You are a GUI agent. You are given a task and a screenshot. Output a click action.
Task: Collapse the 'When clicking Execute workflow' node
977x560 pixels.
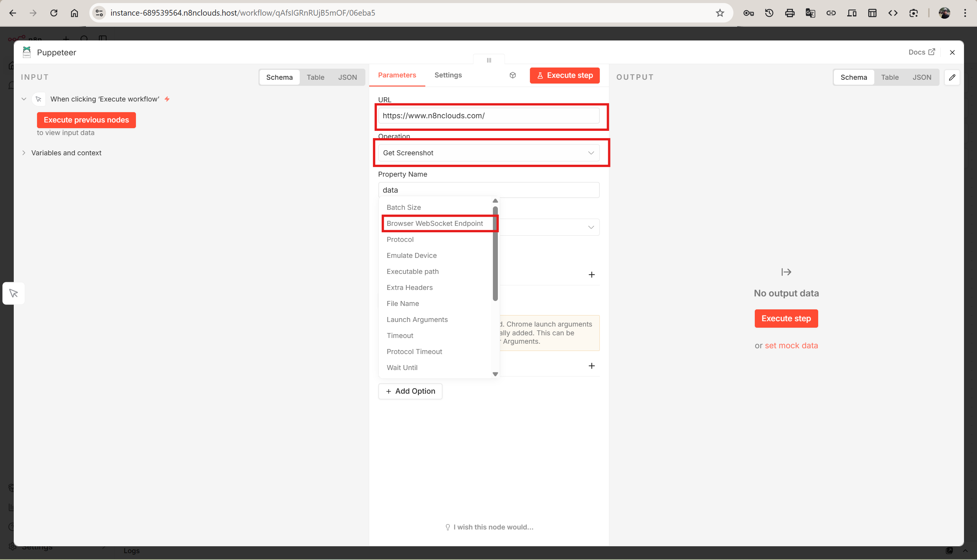(24, 99)
